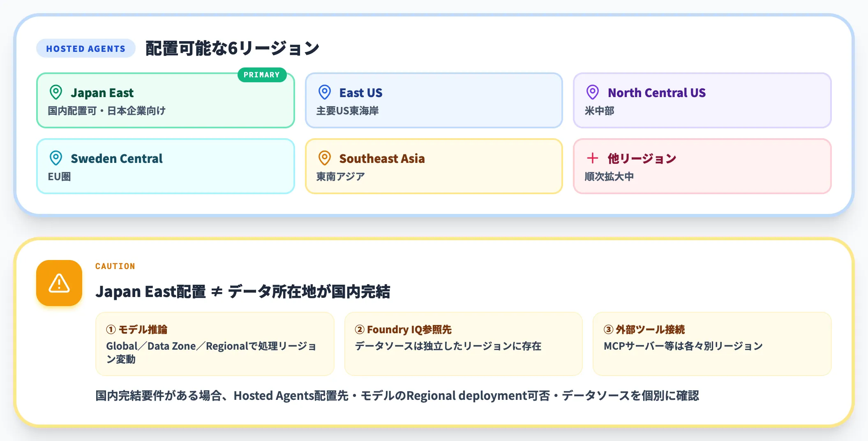Click the Japan East location pin icon
The height and width of the screenshot is (441, 868).
click(56, 92)
